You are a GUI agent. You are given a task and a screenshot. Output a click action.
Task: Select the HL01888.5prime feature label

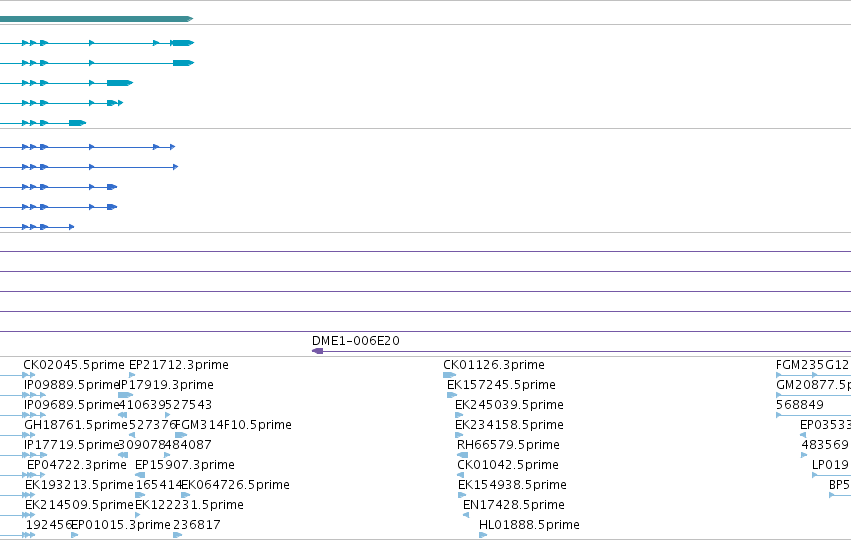[x=529, y=525]
